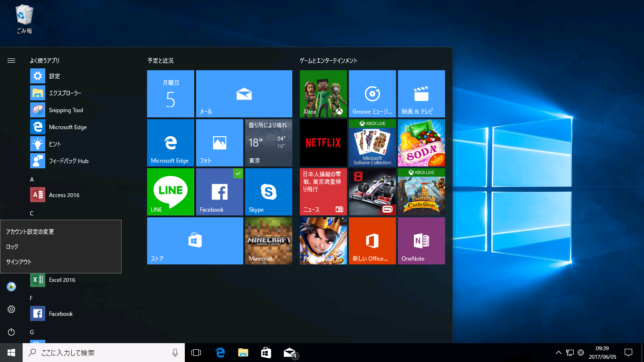Open Settings gear in Start sidebar
Screen dimensions: 644x362
pos(11,309)
